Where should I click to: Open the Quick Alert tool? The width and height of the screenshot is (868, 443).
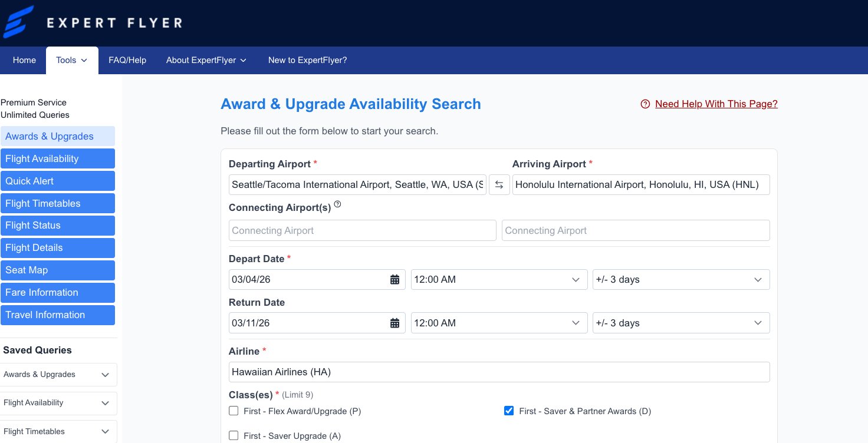(x=57, y=181)
